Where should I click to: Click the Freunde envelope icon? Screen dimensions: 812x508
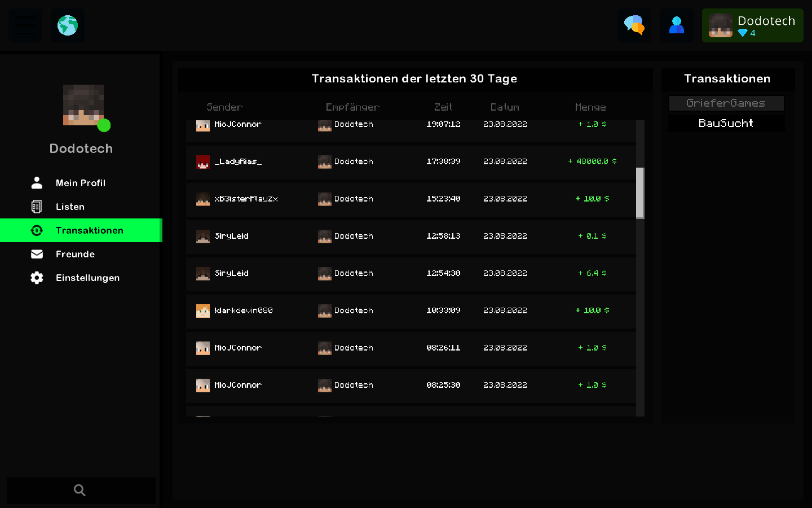[x=37, y=254]
